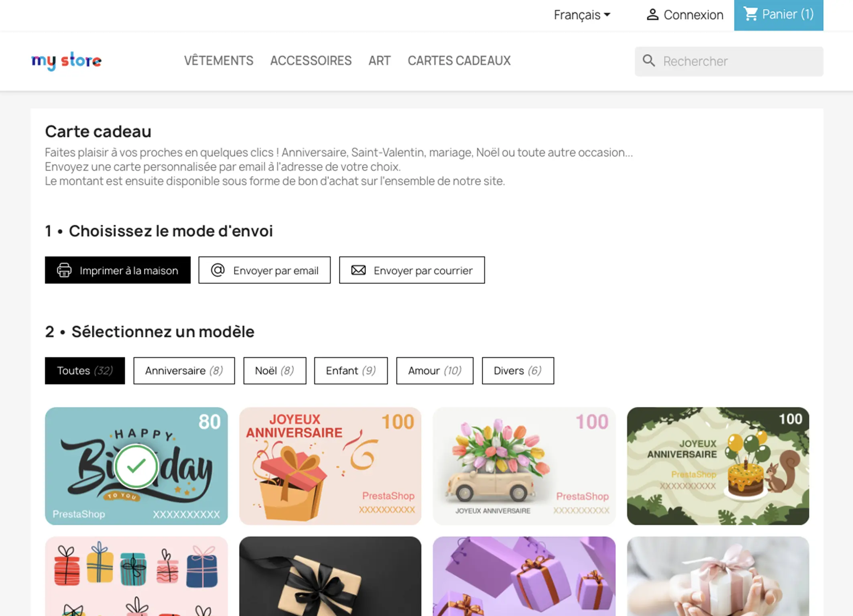Screen dimensions: 853x616
Task: Switch to the Noël templates tab
Action: tap(275, 370)
